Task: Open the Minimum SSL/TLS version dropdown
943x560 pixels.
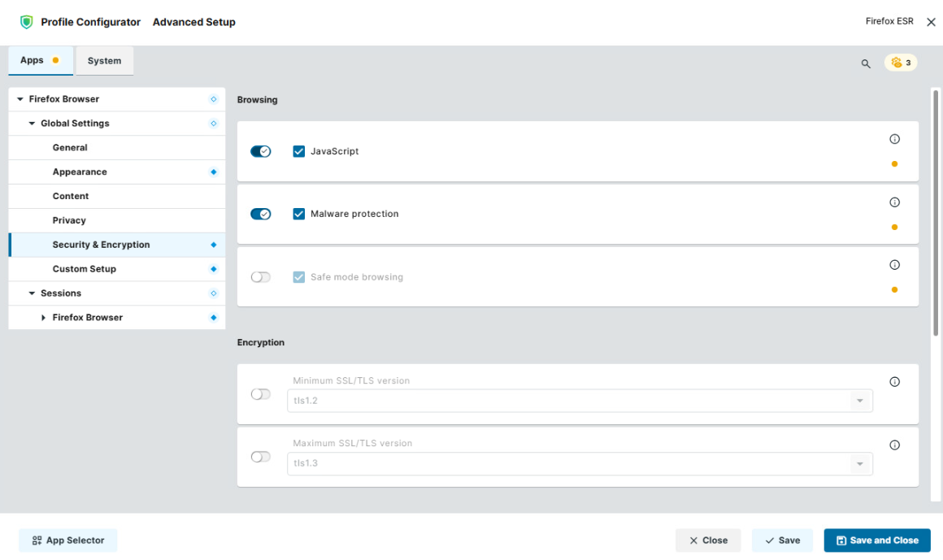Action: (x=580, y=401)
